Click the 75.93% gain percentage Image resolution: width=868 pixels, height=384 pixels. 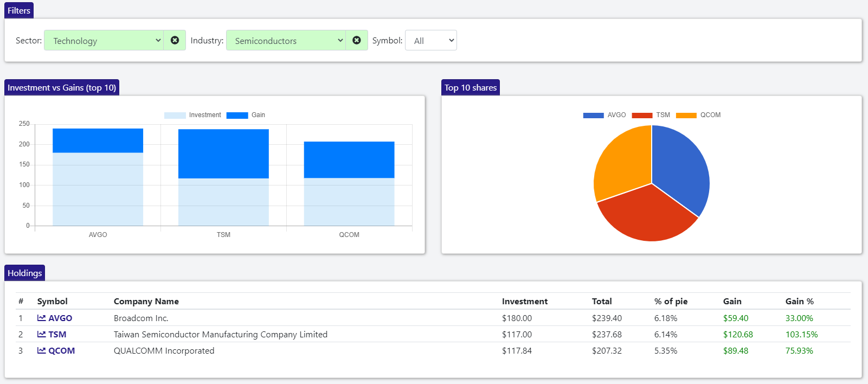(799, 351)
